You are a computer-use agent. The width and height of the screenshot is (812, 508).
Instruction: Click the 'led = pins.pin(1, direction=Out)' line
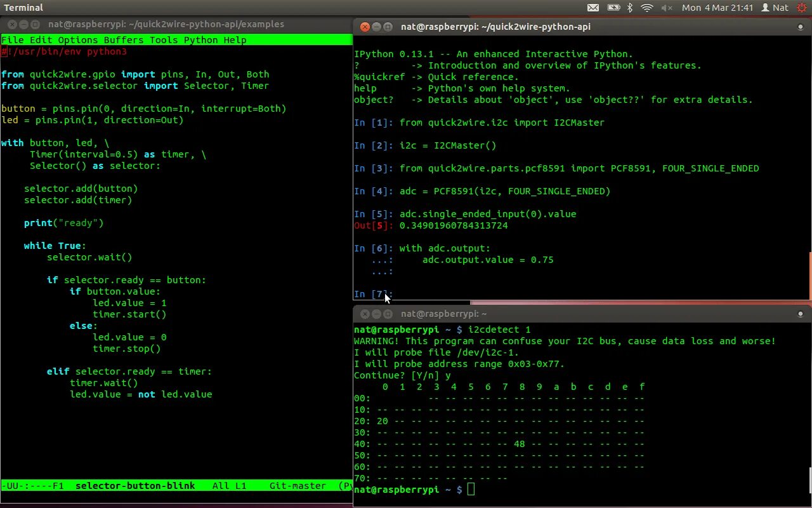coord(93,120)
